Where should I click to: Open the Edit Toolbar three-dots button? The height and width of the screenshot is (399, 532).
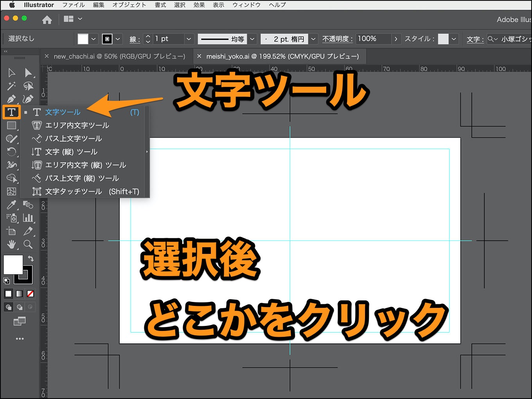click(x=20, y=339)
